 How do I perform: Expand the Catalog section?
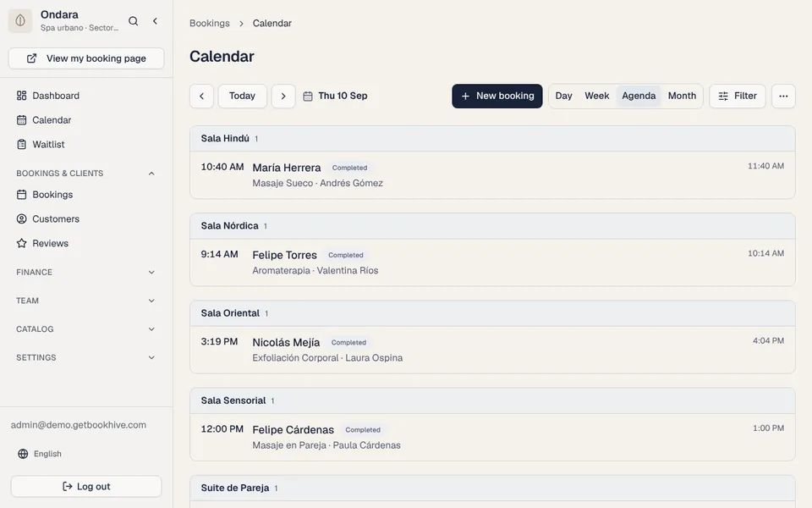[x=86, y=329]
